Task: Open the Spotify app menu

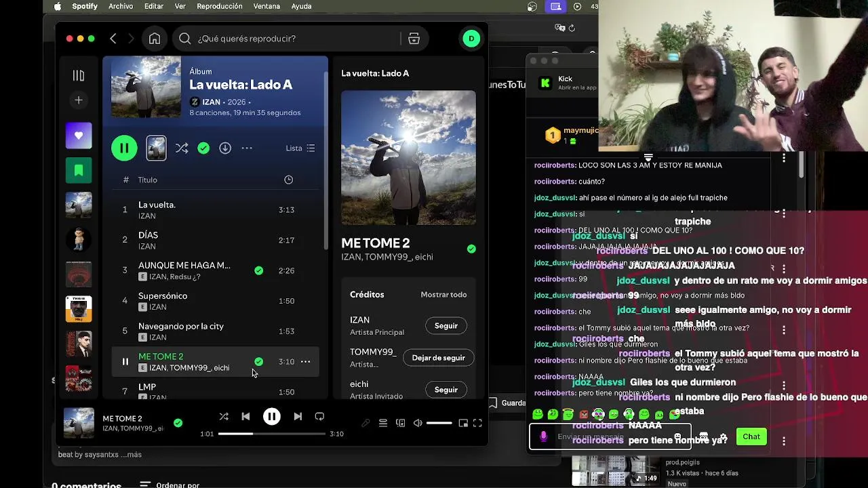Action: coord(85,6)
